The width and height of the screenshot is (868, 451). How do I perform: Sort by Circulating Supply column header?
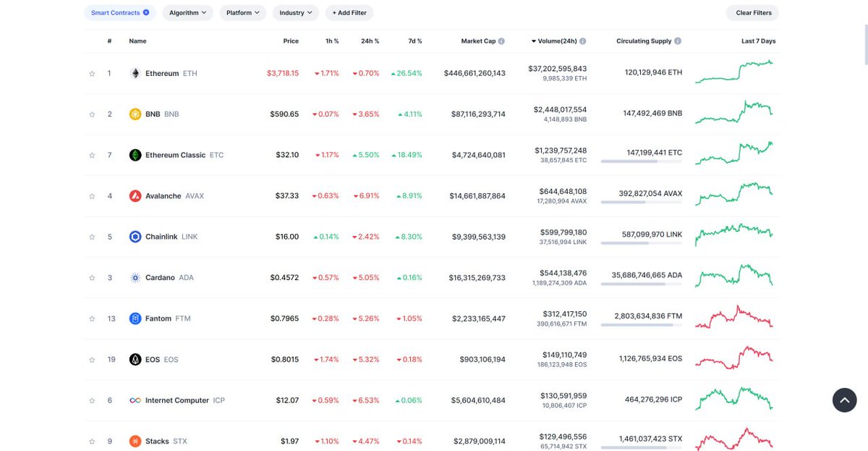(644, 41)
